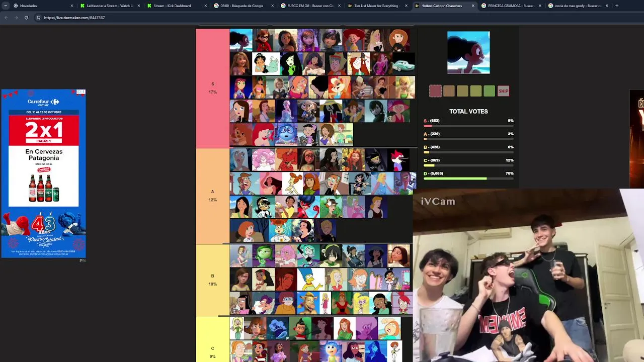This screenshot has width=644, height=362.
Task: Select Joy thumbnail in C tier
Action: click(x=331, y=351)
